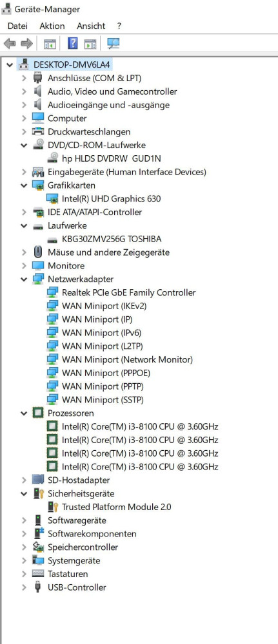The height and width of the screenshot is (644, 278).
Task: Expand the Tastaturen category
Action: coord(25,574)
